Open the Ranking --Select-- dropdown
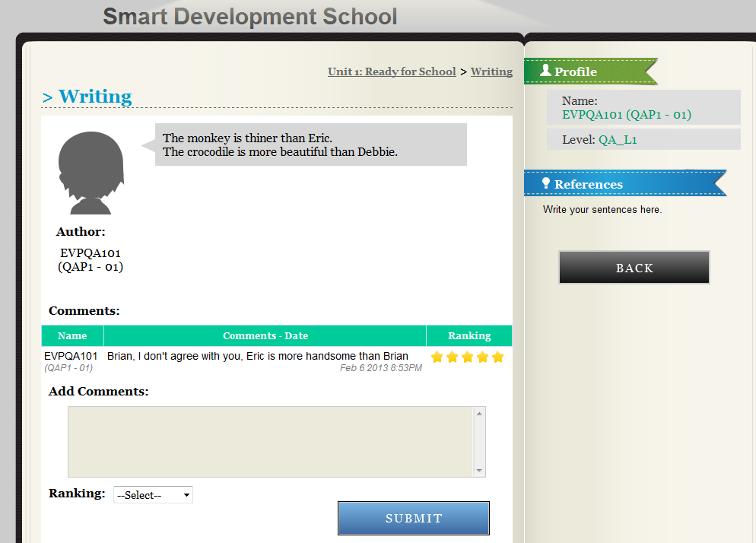 pos(154,495)
